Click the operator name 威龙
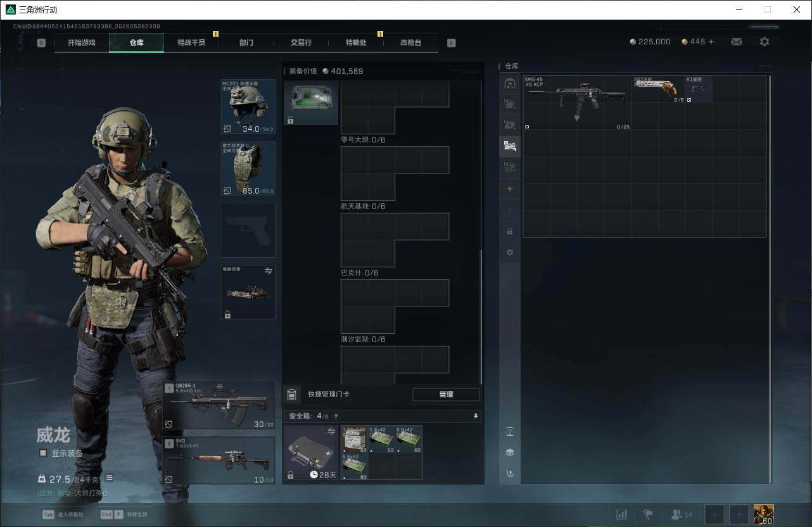812x527 pixels. (x=53, y=435)
